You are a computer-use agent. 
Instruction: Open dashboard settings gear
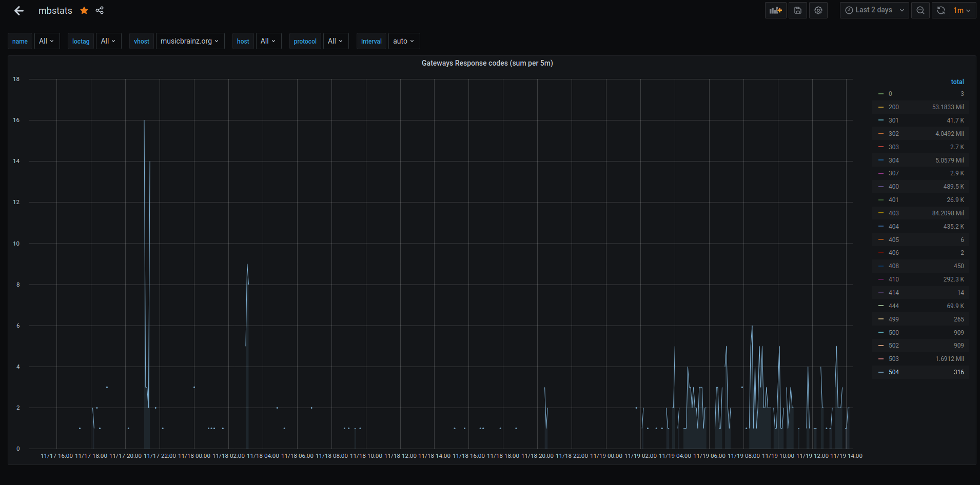[x=818, y=10]
